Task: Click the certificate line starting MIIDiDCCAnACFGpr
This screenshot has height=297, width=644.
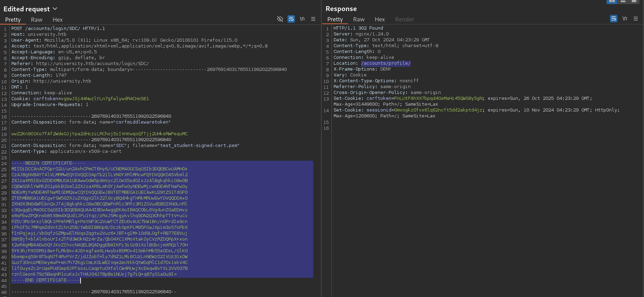Action: (99, 169)
